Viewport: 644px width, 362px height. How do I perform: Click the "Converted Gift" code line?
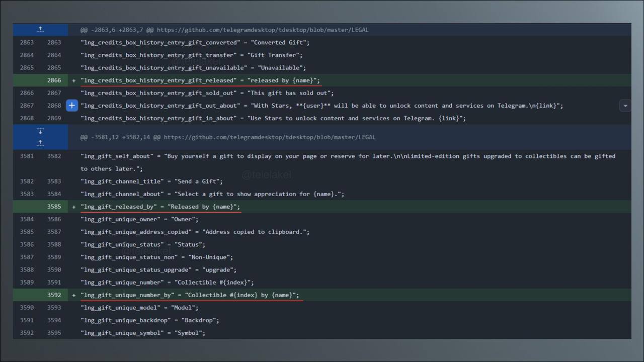click(195, 43)
